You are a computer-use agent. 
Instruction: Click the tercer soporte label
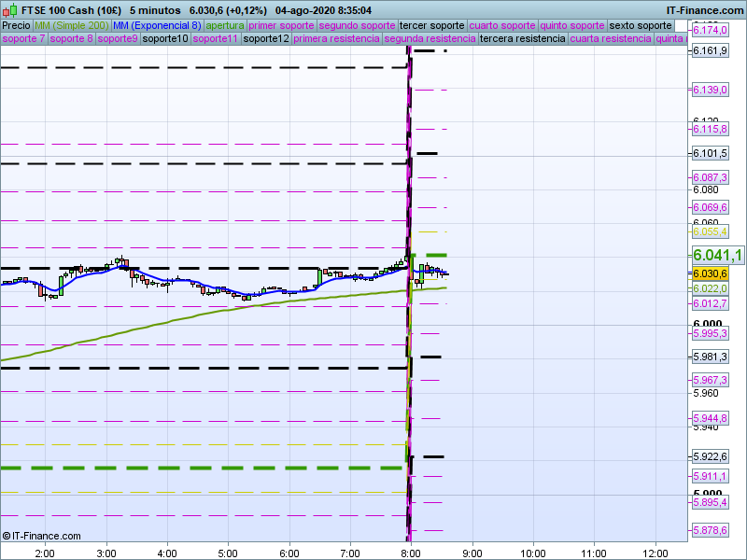pos(431,25)
